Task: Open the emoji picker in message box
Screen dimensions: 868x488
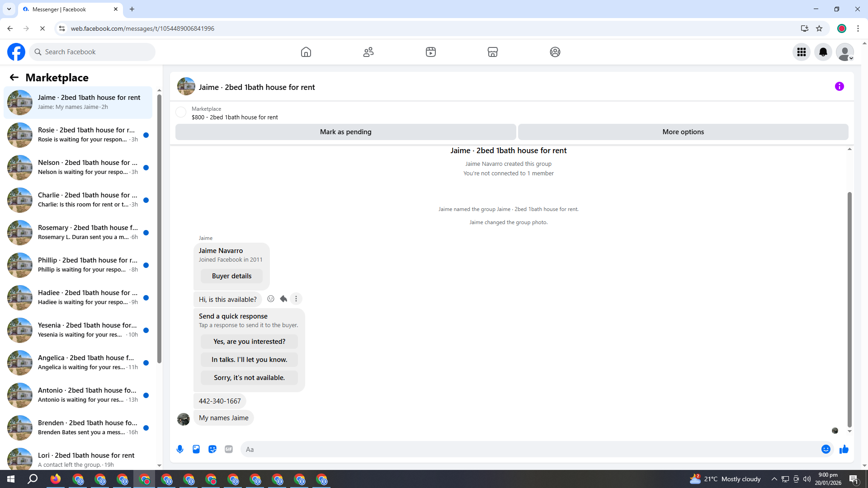Action: (826, 449)
